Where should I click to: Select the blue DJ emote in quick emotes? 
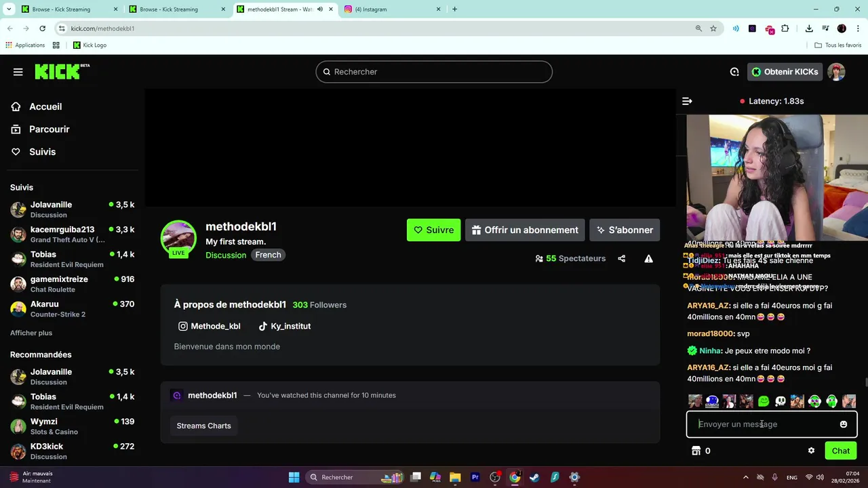coord(712,401)
